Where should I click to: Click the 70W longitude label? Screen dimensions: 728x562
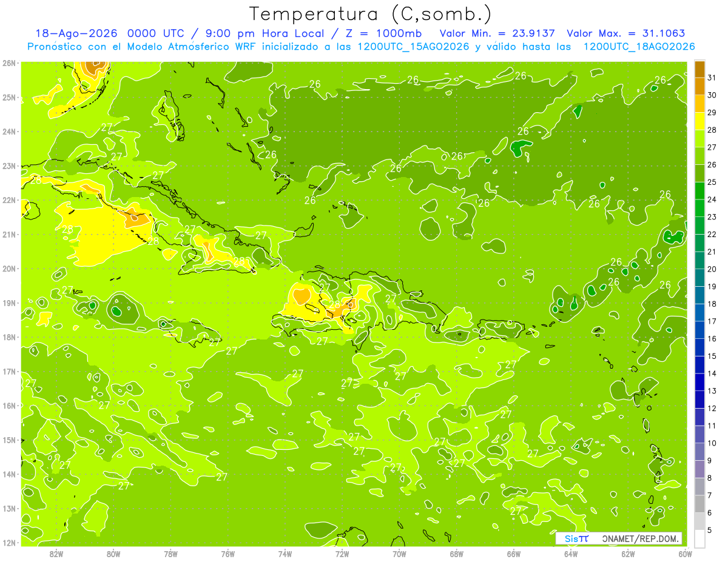(x=399, y=554)
